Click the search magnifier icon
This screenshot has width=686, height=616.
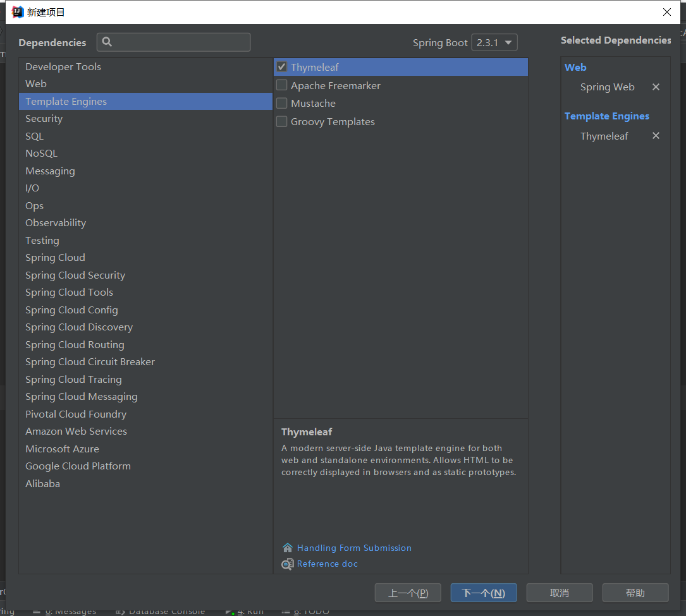click(107, 42)
